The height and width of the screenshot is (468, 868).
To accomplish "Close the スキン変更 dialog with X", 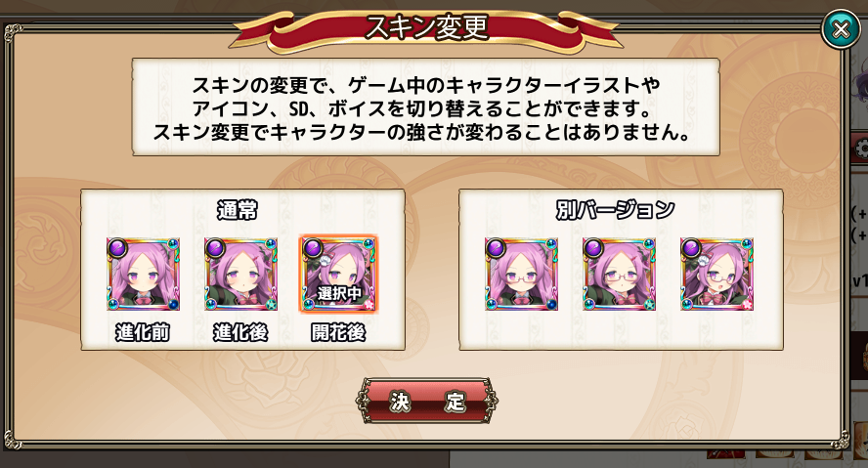I will coord(841,28).
